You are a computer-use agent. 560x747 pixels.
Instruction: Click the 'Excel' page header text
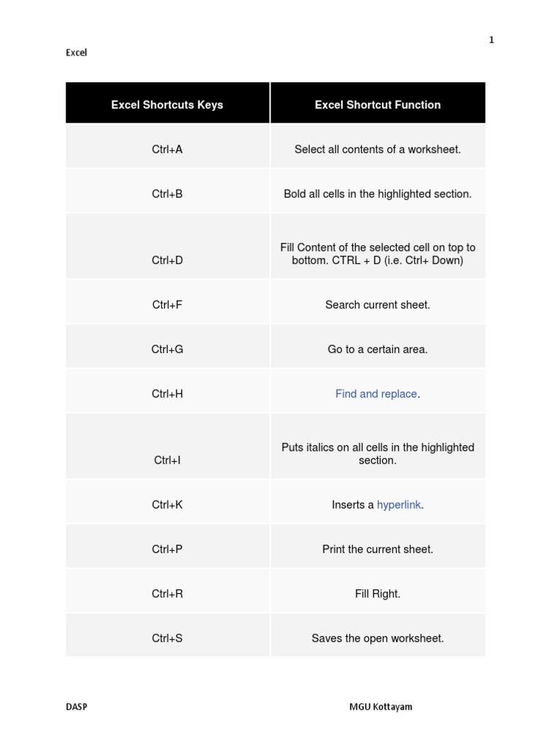76,53
